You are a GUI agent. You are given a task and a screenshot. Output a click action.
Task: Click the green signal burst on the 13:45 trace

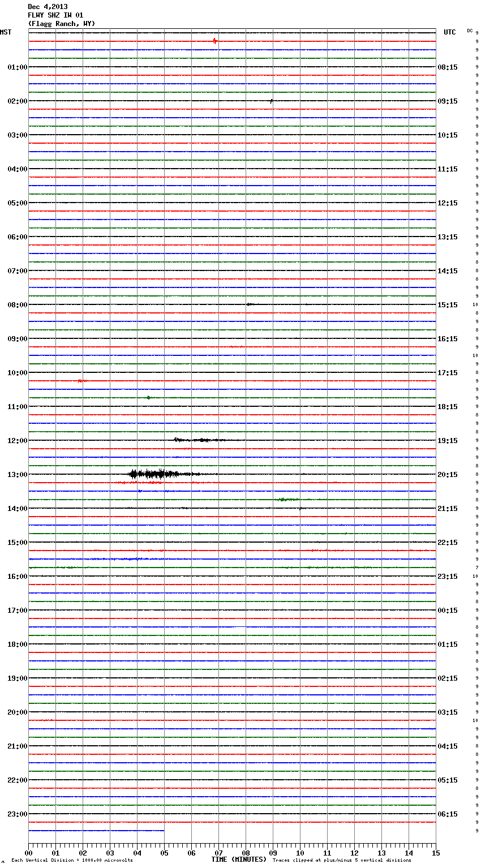[288, 500]
